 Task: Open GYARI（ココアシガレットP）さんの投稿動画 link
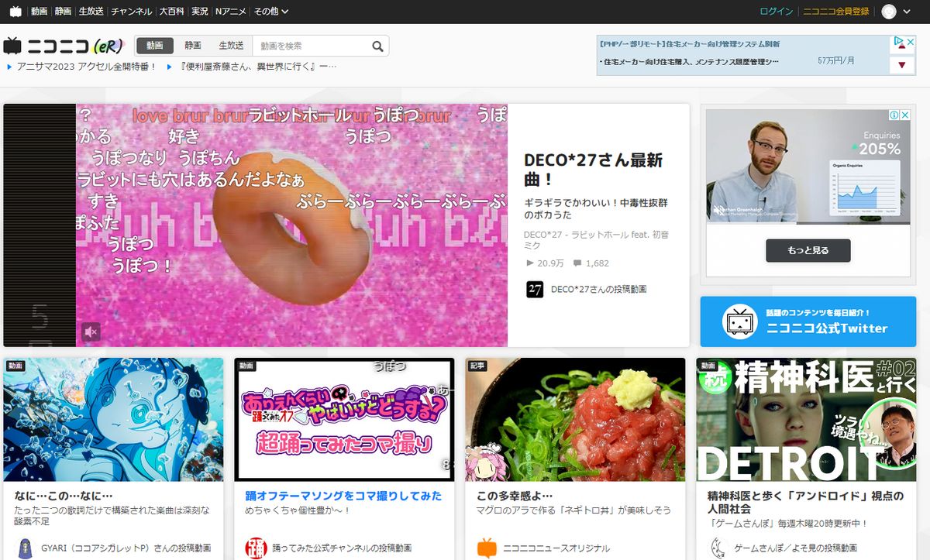click(126, 548)
